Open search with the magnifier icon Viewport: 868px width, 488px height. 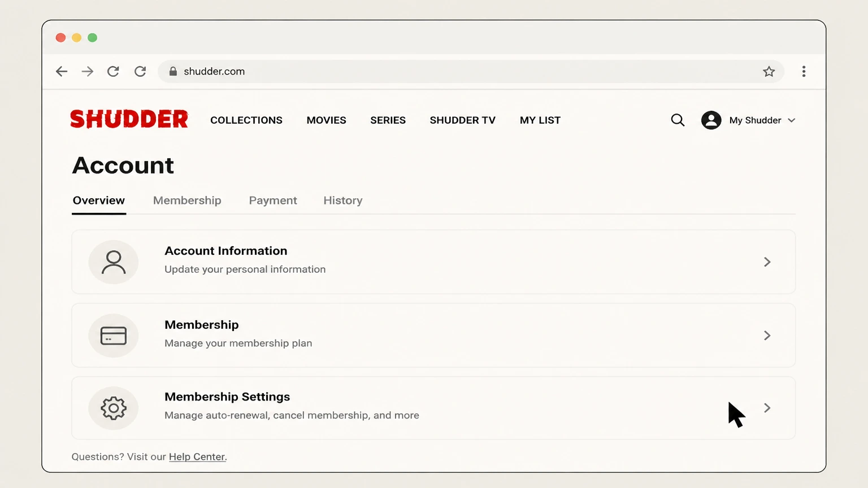[678, 120]
